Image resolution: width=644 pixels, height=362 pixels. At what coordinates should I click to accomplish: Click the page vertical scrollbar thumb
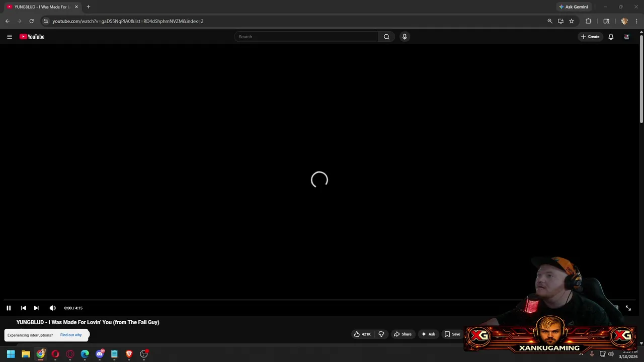pyautogui.click(x=641, y=78)
